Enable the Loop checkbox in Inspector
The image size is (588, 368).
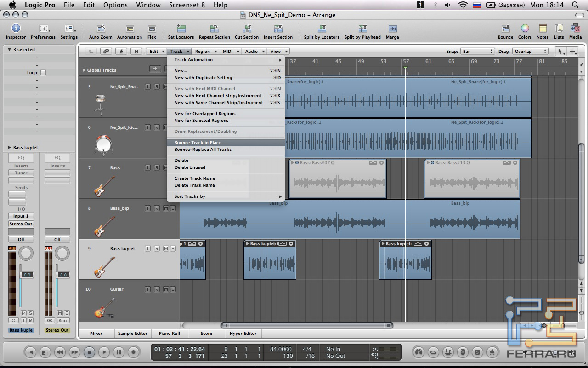(x=43, y=73)
